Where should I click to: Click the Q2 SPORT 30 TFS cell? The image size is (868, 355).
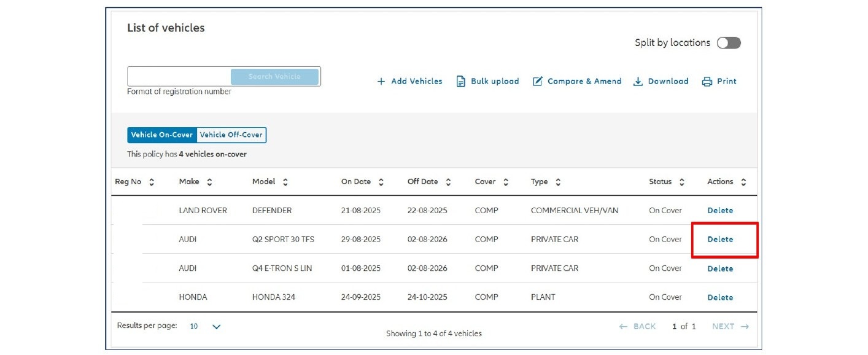[x=283, y=239]
